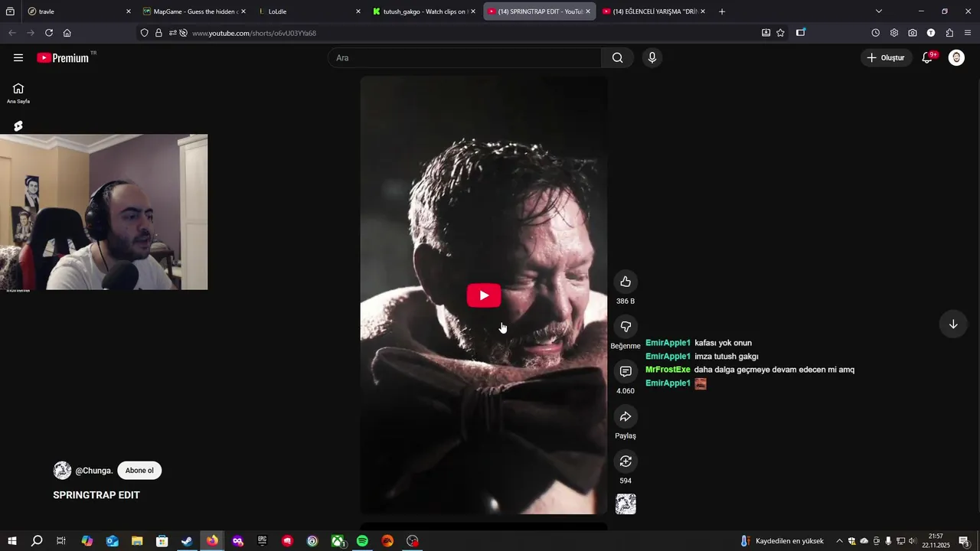Open Spotify from the taskbar

click(x=362, y=541)
